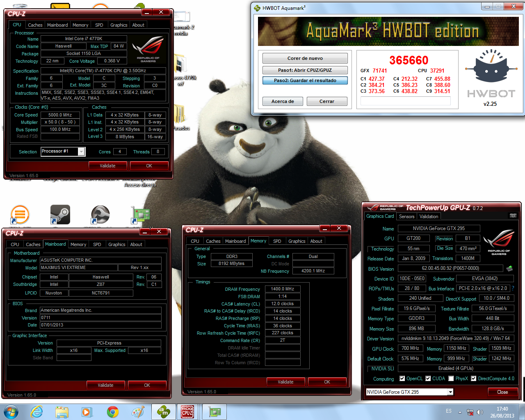
Task: Click Cerrar in the Aquamark window
Action: 327,101
